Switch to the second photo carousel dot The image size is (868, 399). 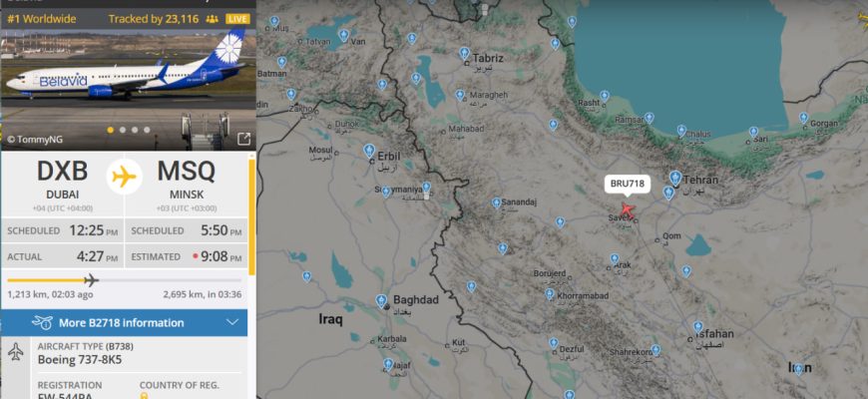pos(123,130)
